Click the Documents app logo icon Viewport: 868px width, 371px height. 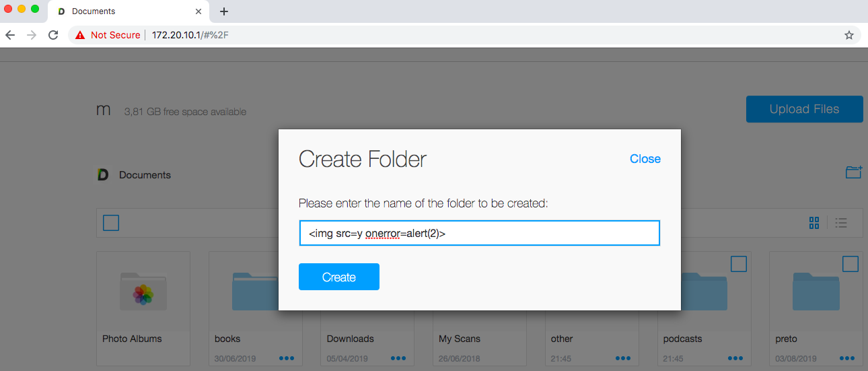coord(103,175)
